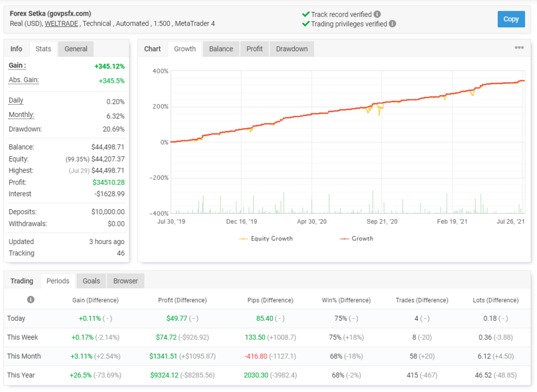This screenshot has width=537, height=392.
Task: Click the info icon beside Trading privileges verified
Action: tap(392, 24)
